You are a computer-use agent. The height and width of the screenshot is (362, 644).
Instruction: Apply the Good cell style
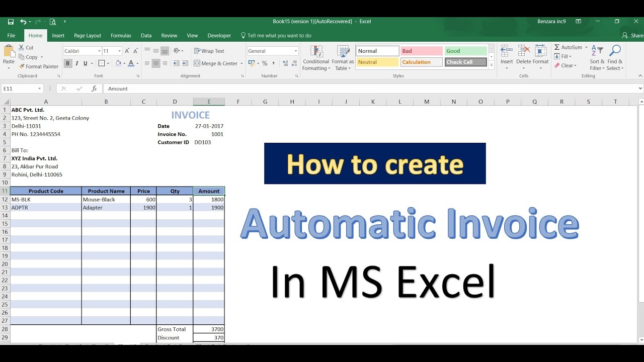click(x=465, y=50)
